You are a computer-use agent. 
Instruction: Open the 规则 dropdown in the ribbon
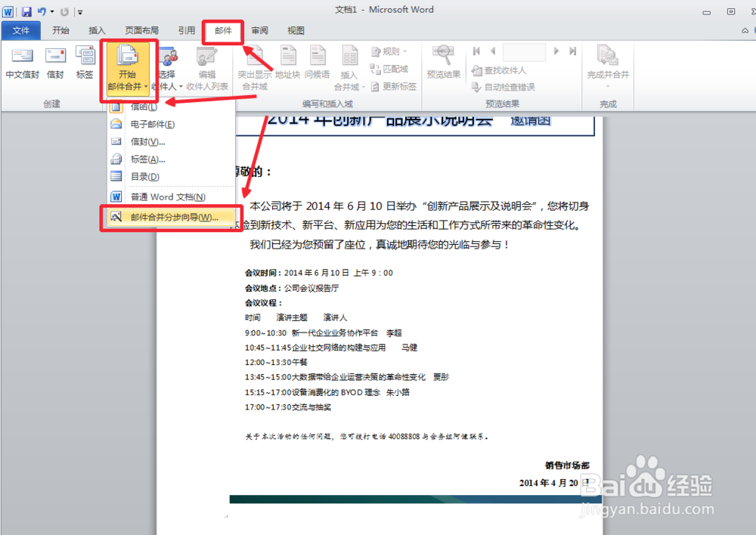point(389,51)
